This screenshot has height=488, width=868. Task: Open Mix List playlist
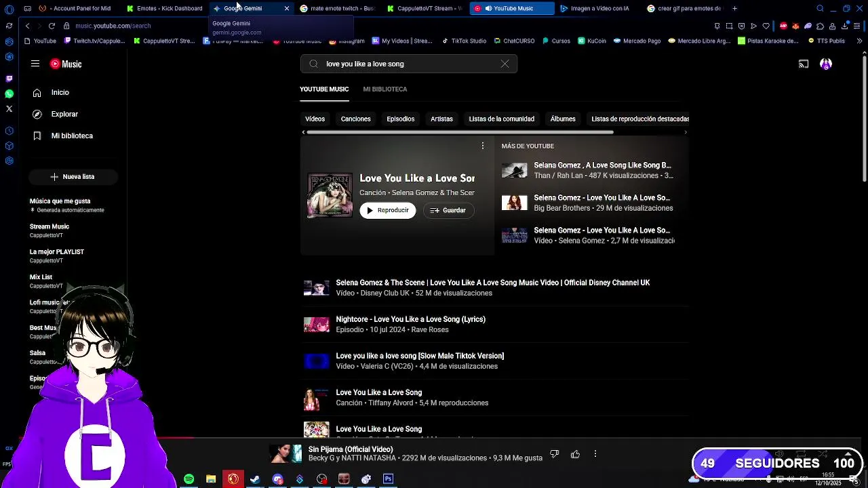[x=46, y=281]
